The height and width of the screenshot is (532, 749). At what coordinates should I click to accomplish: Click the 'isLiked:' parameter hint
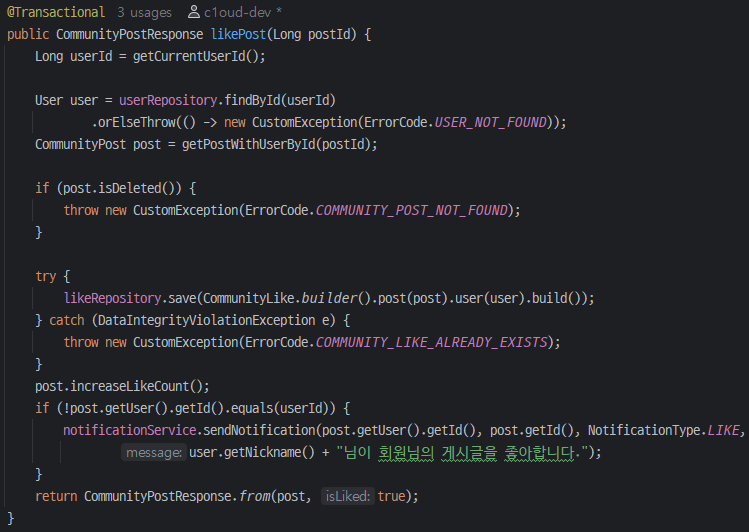click(x=348, y=496)
